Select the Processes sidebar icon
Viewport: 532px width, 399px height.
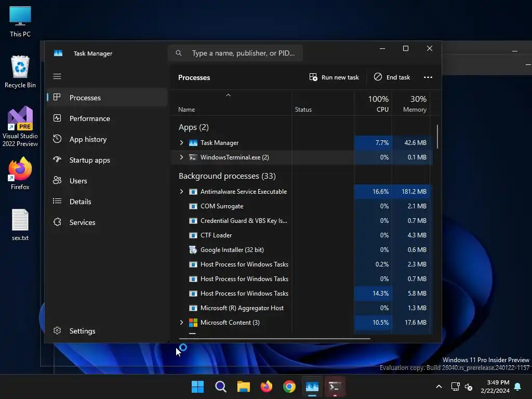pyautogui.click(x=57, y=97)
